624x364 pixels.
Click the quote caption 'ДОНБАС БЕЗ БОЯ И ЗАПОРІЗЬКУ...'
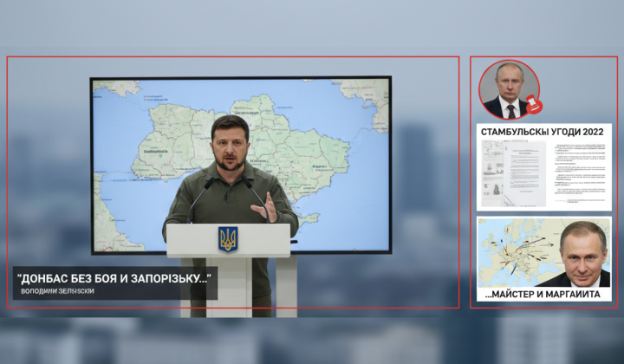click(114, 279)
